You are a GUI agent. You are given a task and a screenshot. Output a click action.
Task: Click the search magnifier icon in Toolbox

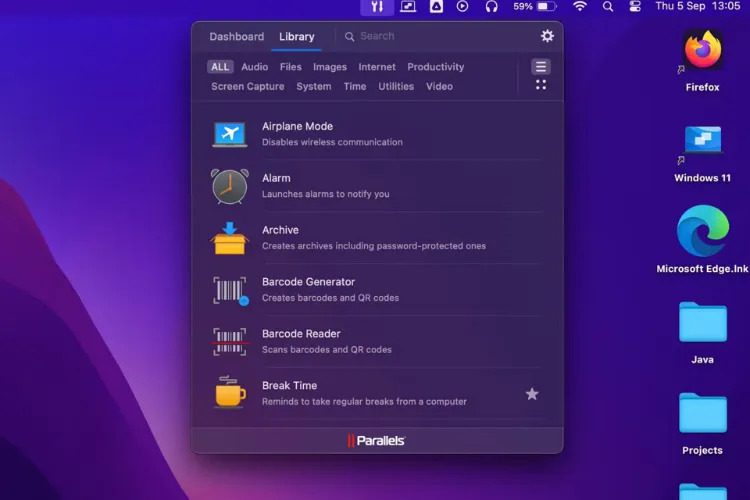point(350,37)
